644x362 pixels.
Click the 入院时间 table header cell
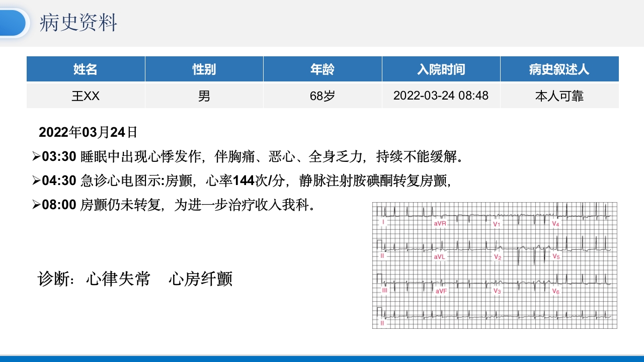coord(441,69)
